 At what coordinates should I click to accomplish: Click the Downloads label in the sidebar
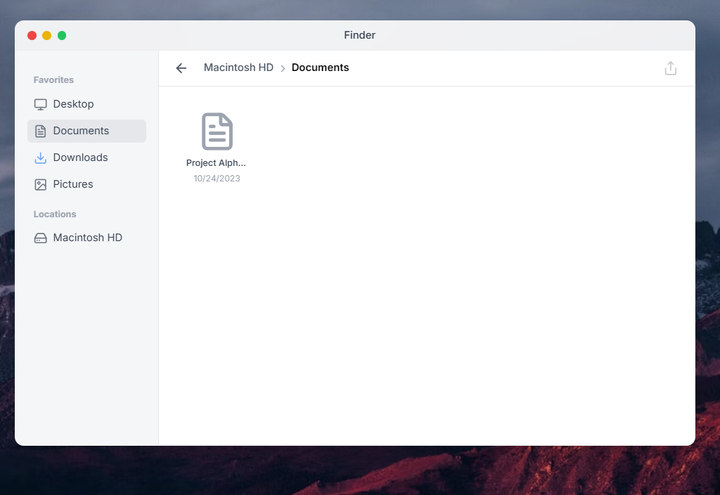point(80,157)
